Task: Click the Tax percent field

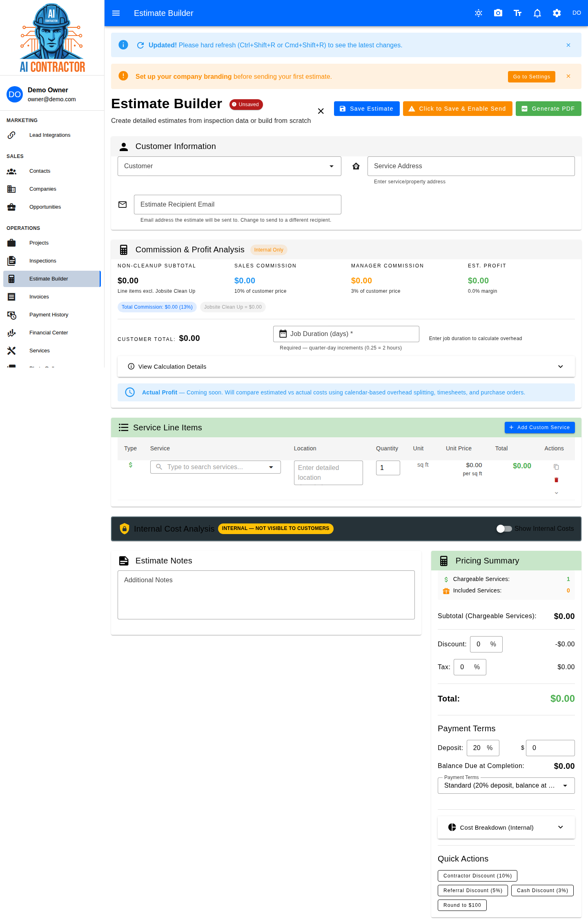Action: click(x=470, y=667)
